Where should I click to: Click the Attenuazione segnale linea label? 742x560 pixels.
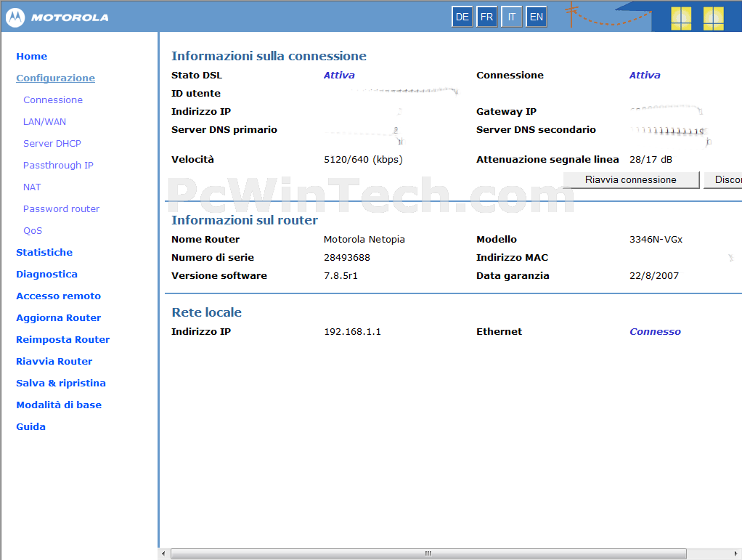point(547,160)
